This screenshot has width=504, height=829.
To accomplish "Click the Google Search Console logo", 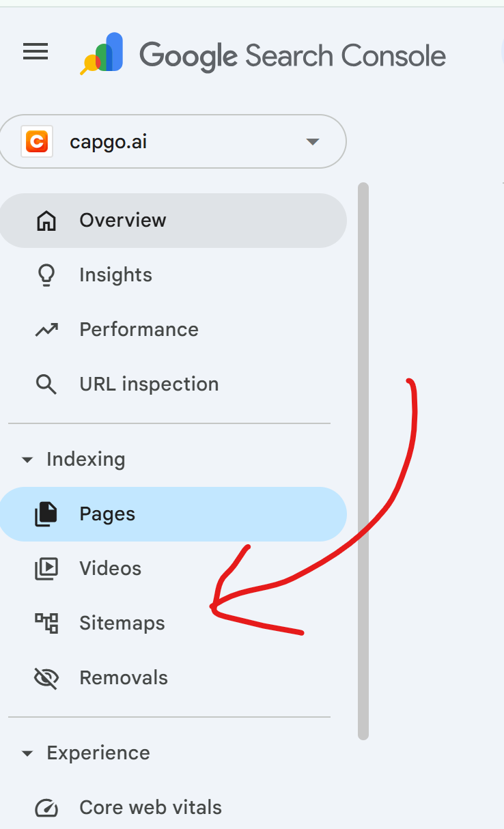I will coord(102,53).
